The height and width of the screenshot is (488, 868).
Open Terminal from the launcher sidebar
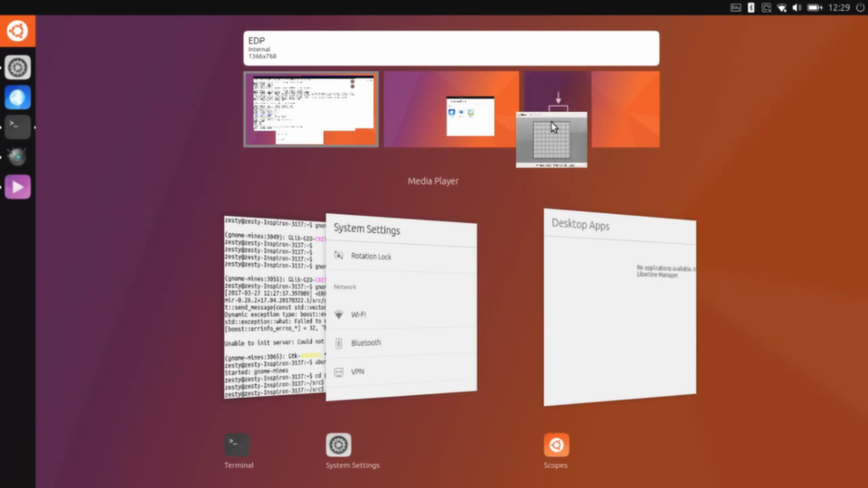coord(18,127)
